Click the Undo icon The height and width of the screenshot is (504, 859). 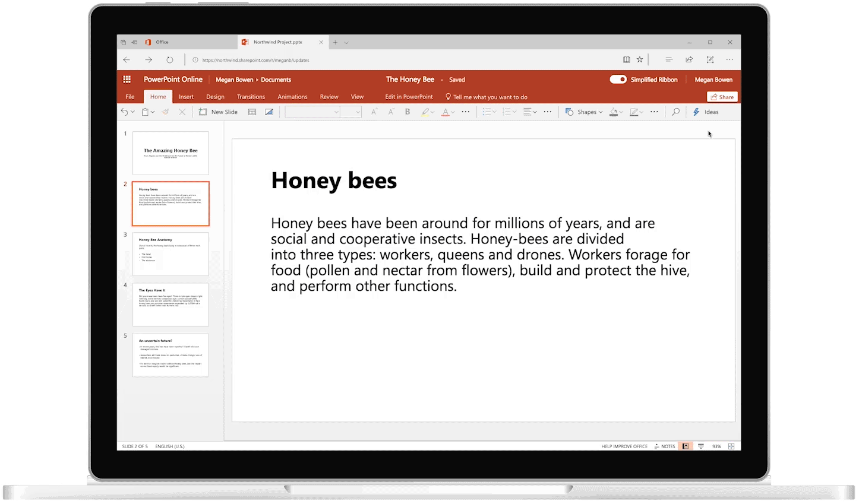(x=124, y=112)
